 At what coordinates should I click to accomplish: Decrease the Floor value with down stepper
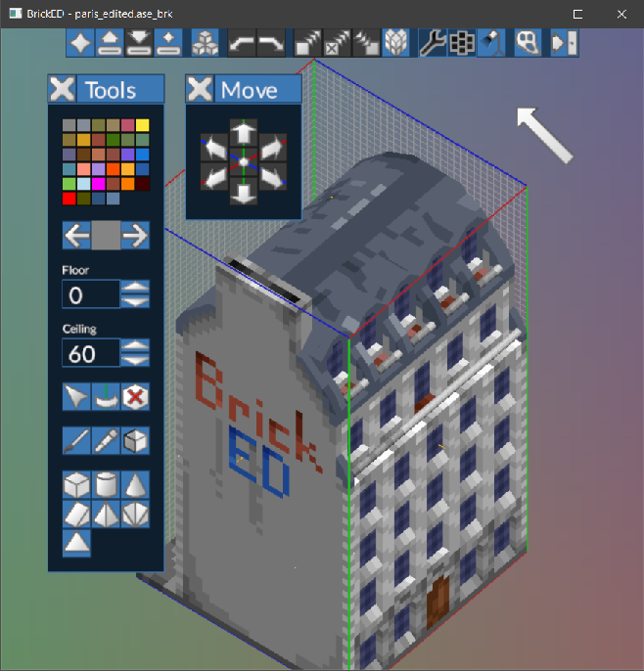(x=135, y=301)
